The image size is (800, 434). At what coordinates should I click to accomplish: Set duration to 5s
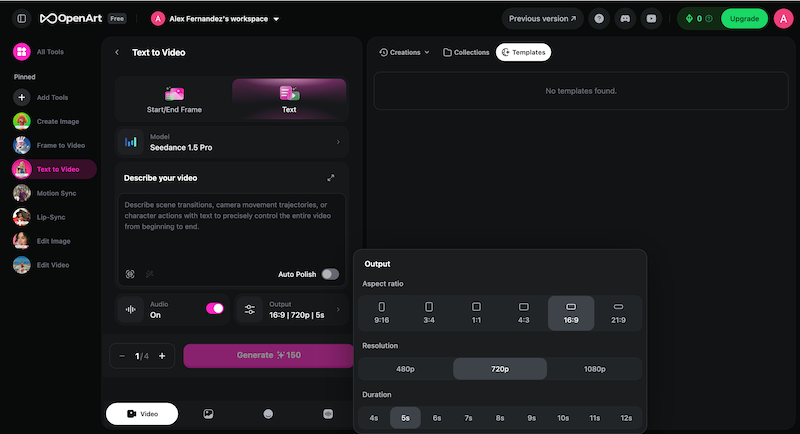pyautogui.click(x=405, y=418)
